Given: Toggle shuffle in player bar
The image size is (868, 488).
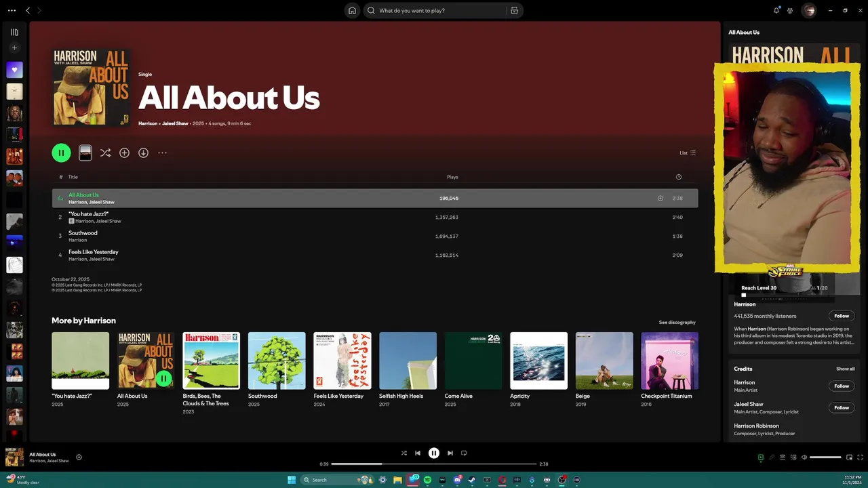Looking at the screenshot, I should coord(404,453).
